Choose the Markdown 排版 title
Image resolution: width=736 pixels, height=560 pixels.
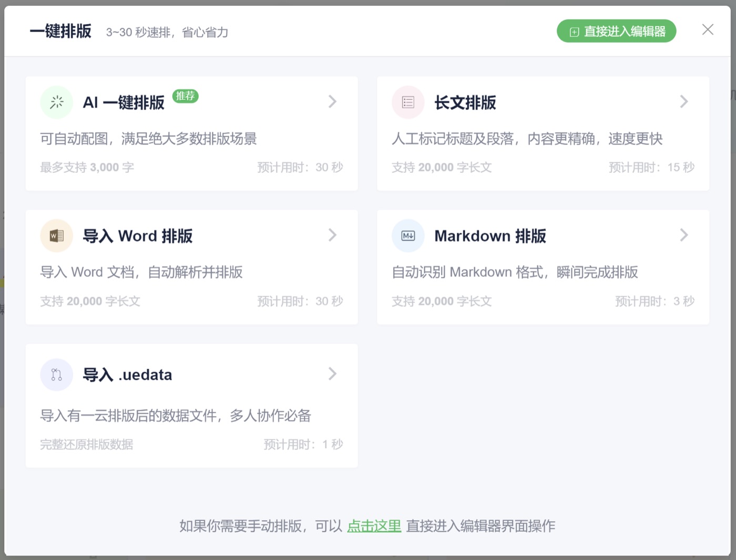490,236
